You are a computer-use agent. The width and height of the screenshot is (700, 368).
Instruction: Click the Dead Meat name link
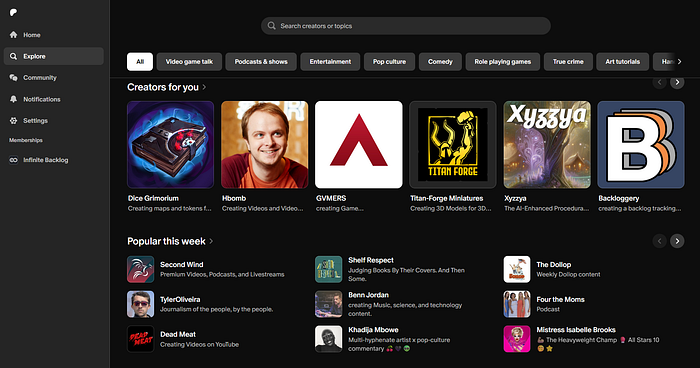click(x=178, y=334)
